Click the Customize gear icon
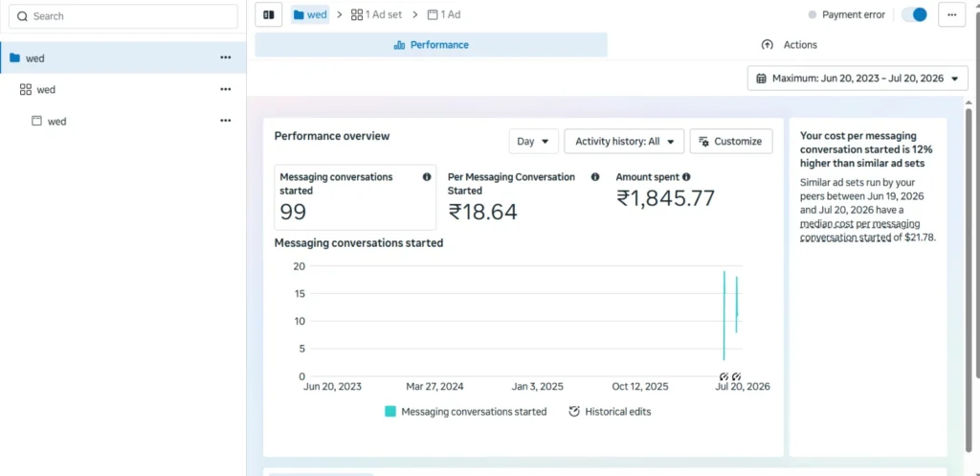The height and width of the screenshot is (476, 980). 703,142
